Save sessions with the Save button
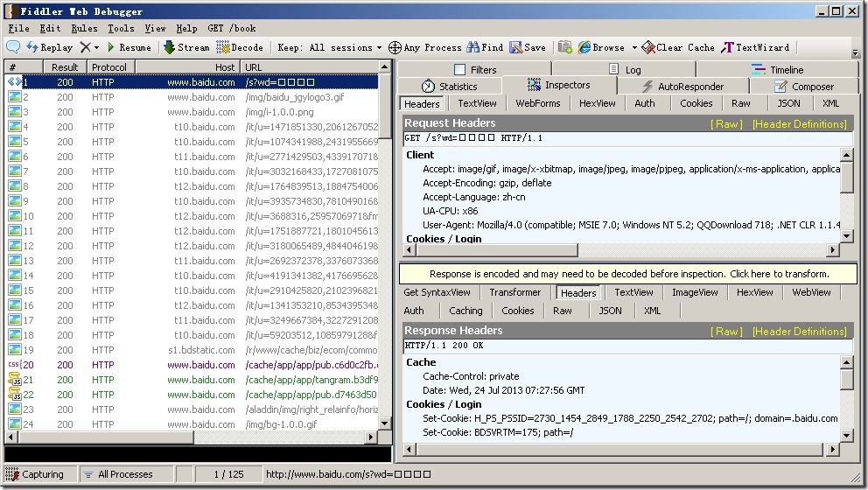Screen dimensions: 868x490 coord(528,47)
